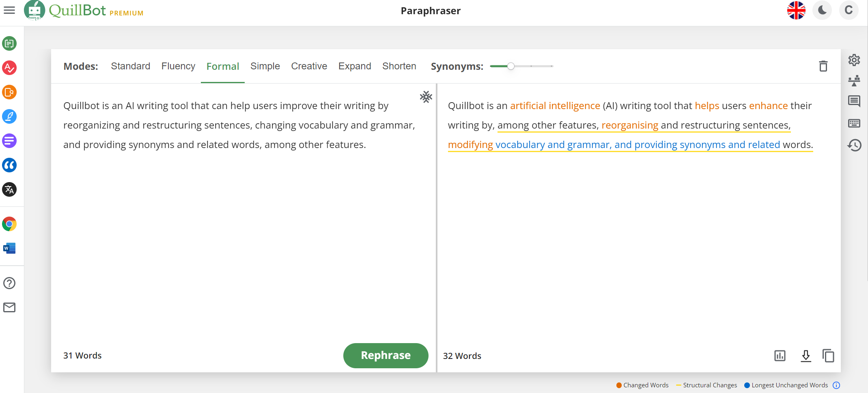The width and height of the screenshot is (868, 393).
Task: Switch to Shorten mode
Action: pos(399,66)
